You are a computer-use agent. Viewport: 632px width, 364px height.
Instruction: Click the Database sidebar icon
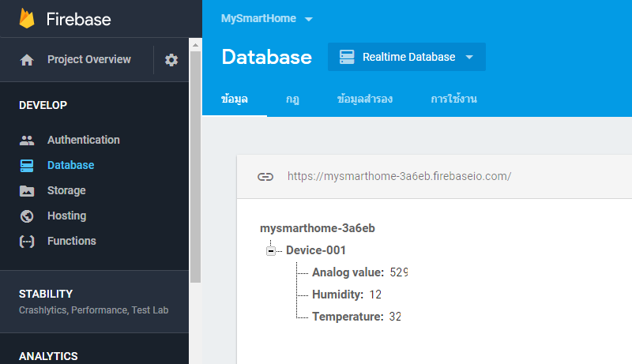click(27, 166)
